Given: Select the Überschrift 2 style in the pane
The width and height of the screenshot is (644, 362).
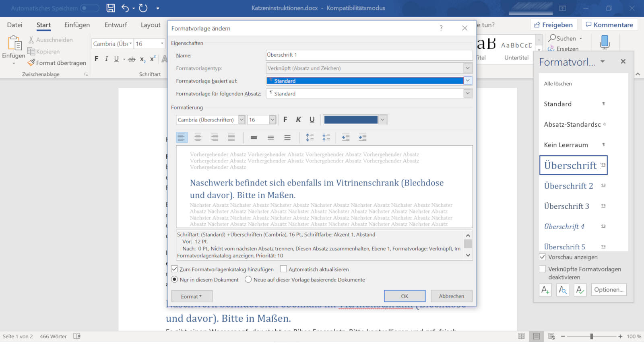Looking at the screenshot, I should [x=568, y=186].
